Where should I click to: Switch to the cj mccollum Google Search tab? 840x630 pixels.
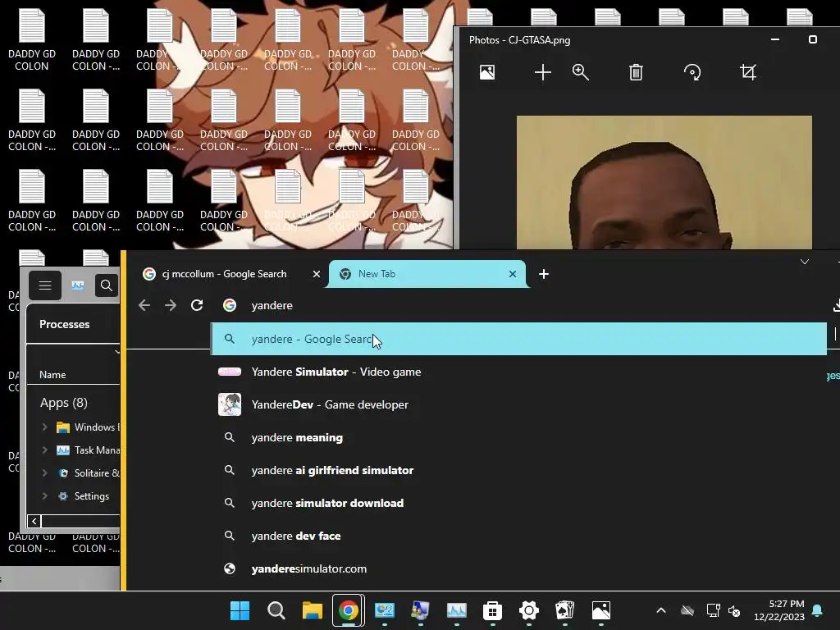tap(225, 274)
